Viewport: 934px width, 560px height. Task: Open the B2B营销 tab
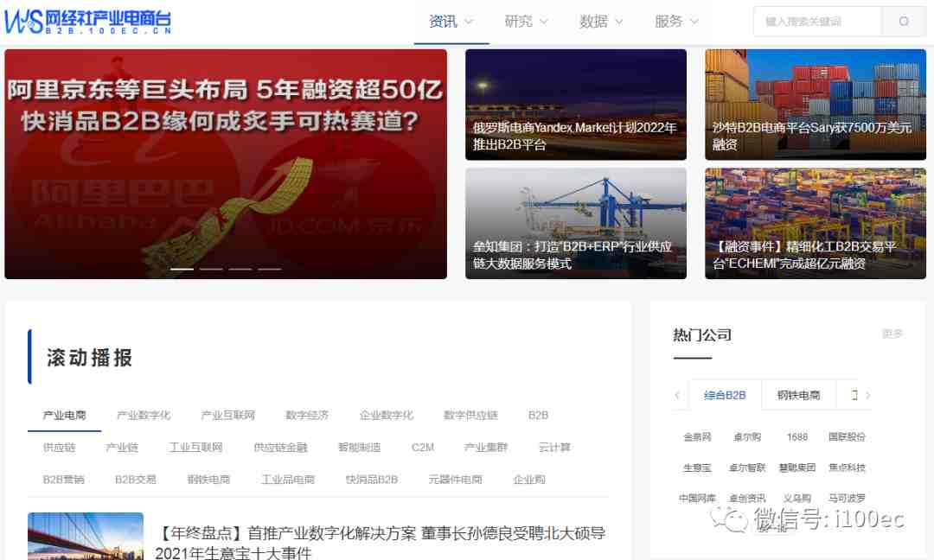[64, 479]
